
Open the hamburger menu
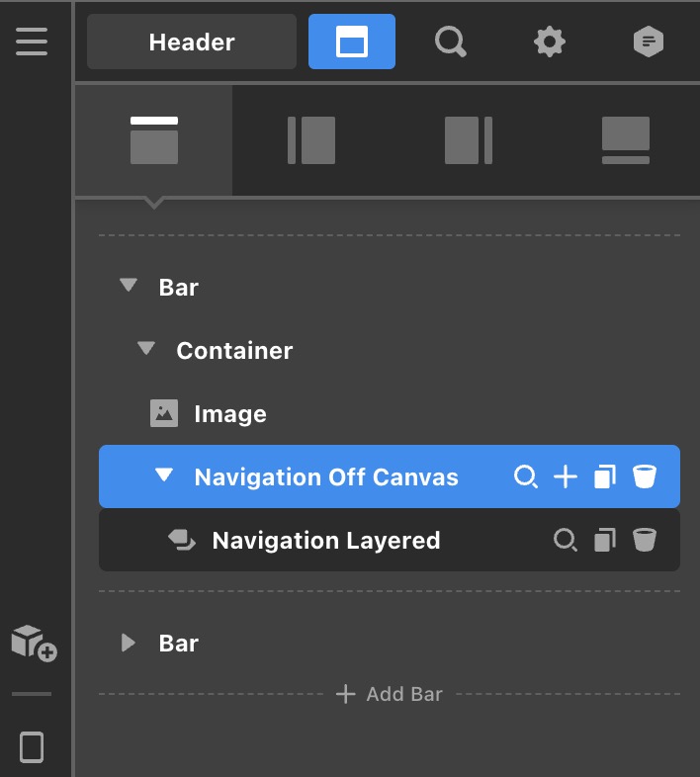coord(32,42)
